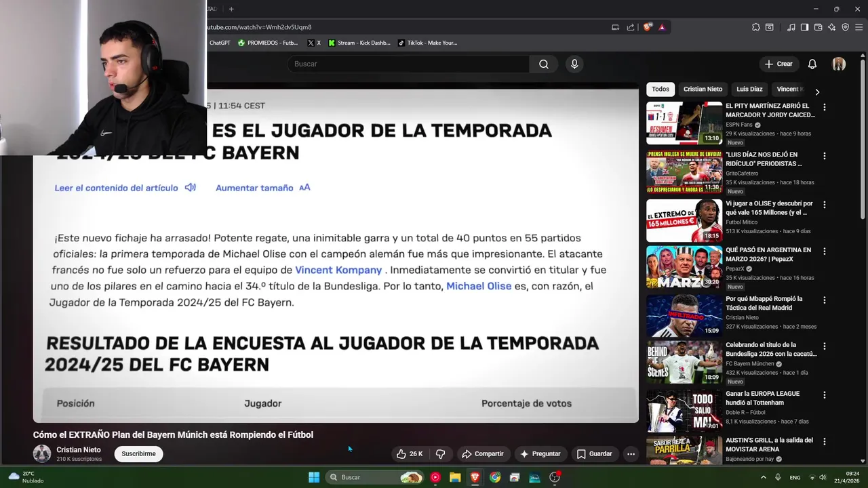Open Ganar la Europa League video title
This screenshot has width=868, height=488.
pyautogui.click(x=762, y=398)
